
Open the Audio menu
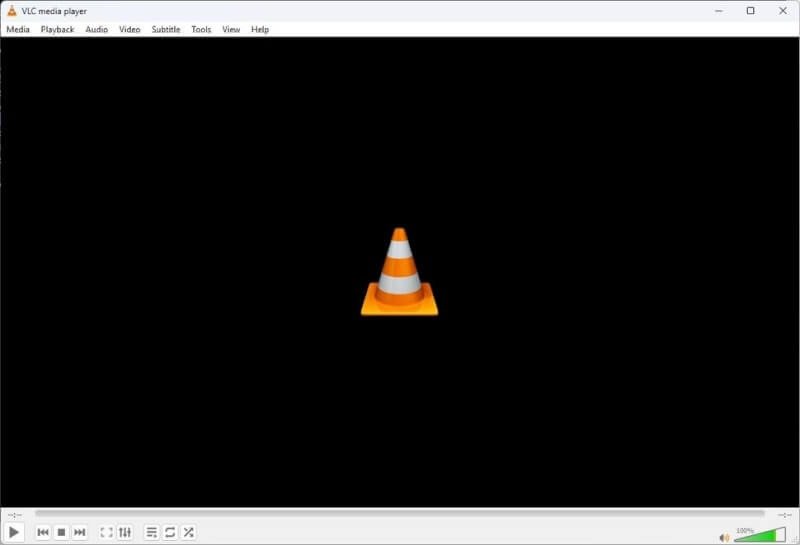(x=96, y=30)
